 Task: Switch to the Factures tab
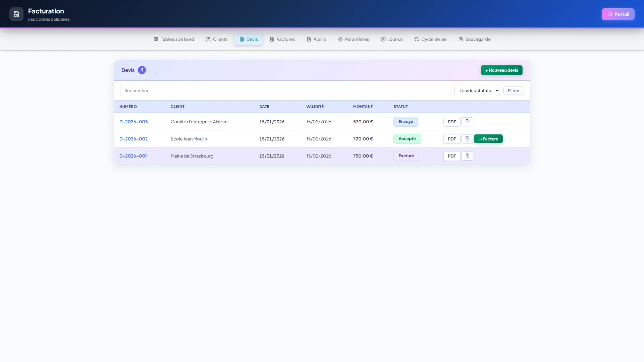click(282, 39)
